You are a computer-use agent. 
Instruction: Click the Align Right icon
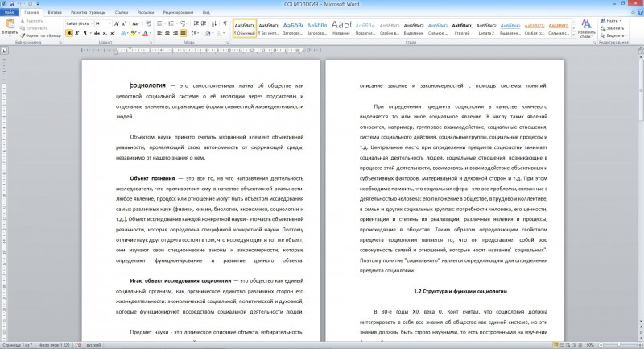[175, 33]
